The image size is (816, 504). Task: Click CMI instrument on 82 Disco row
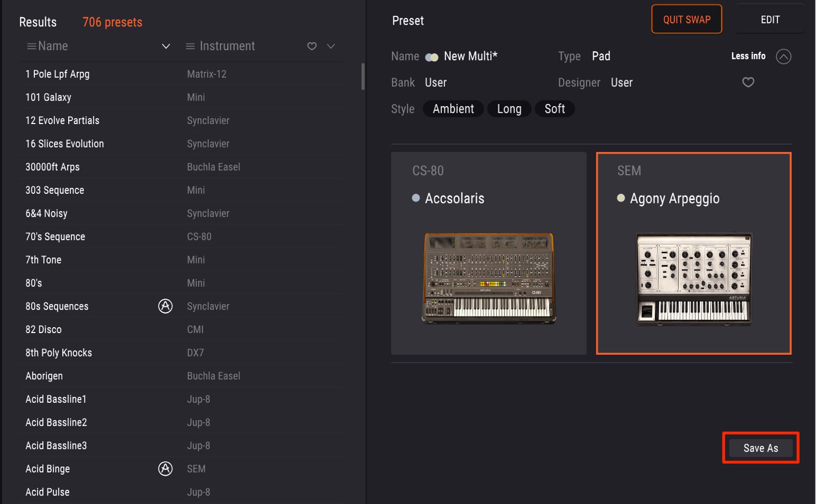pos(195,329)
